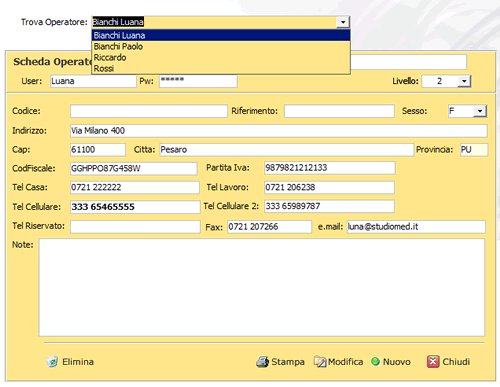Viewport: 500px width, 387px height.
Task: Choose Rossi from the operator list
Action: [x=221, y=68]
